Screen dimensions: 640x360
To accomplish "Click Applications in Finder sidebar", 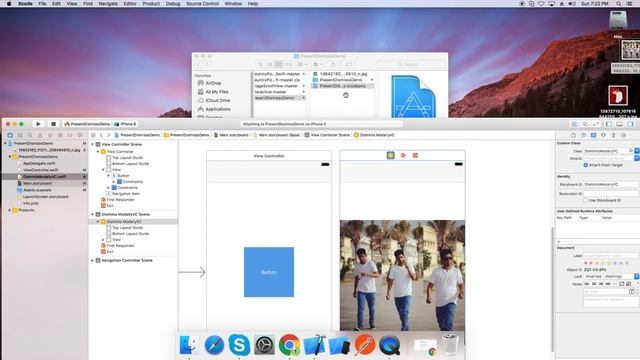I will pyautogui.click(x=214, y=109).
